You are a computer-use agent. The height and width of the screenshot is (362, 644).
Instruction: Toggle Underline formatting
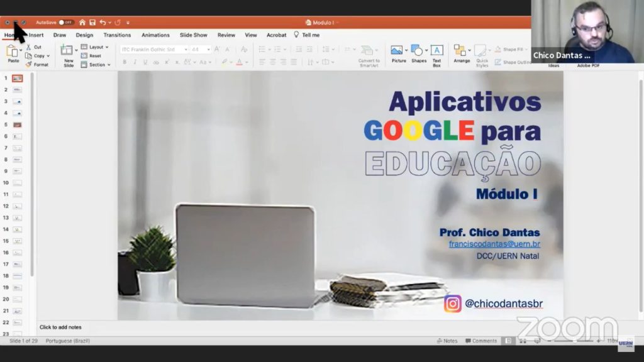145,62
